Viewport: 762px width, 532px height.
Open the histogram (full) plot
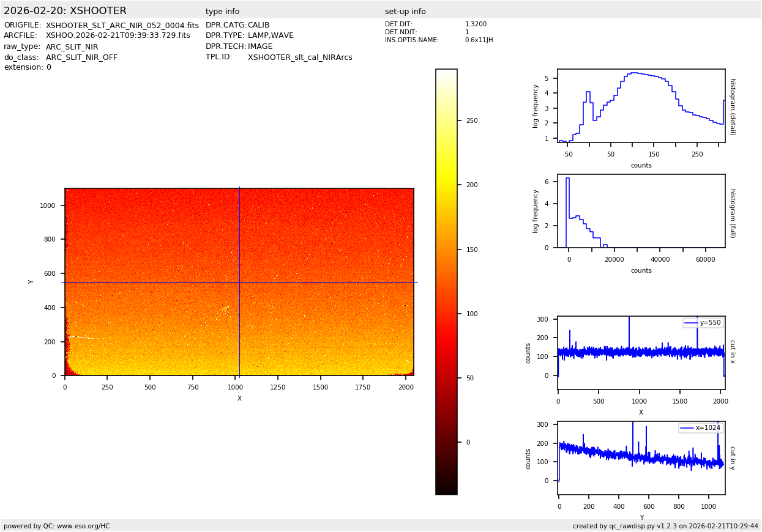641,211
